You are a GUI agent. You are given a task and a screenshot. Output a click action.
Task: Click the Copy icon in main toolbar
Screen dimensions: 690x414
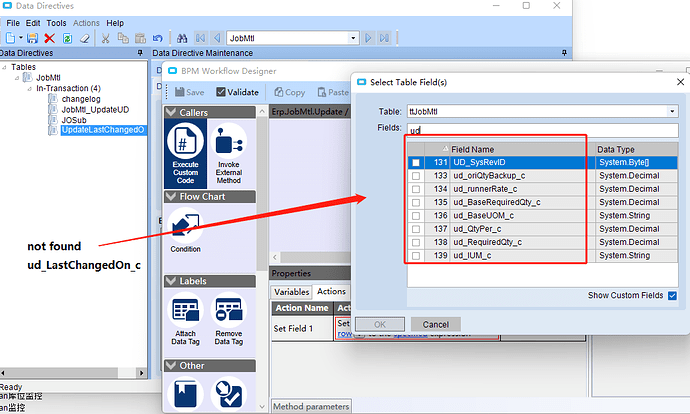click(x=123, y=38)
